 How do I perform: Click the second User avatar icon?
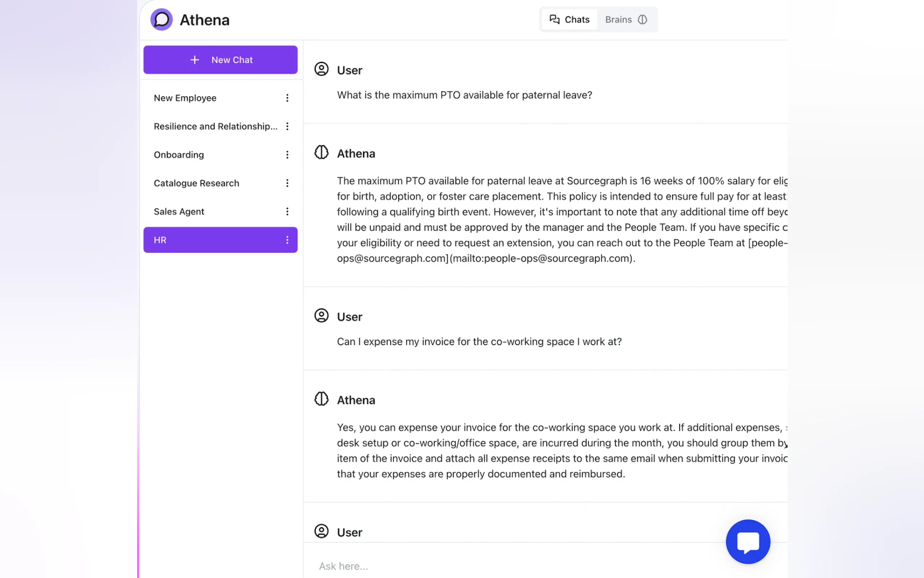coord(321,316)
